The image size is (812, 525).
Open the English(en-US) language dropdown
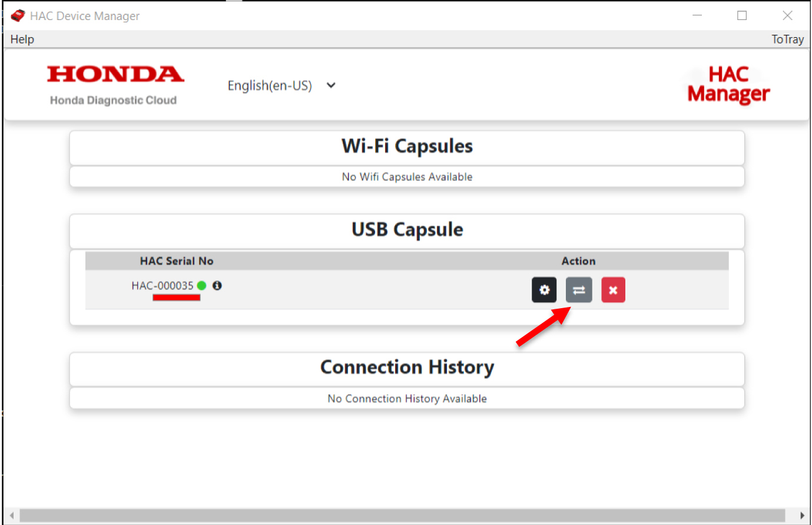pyautogui.click(x=281, y=85)
